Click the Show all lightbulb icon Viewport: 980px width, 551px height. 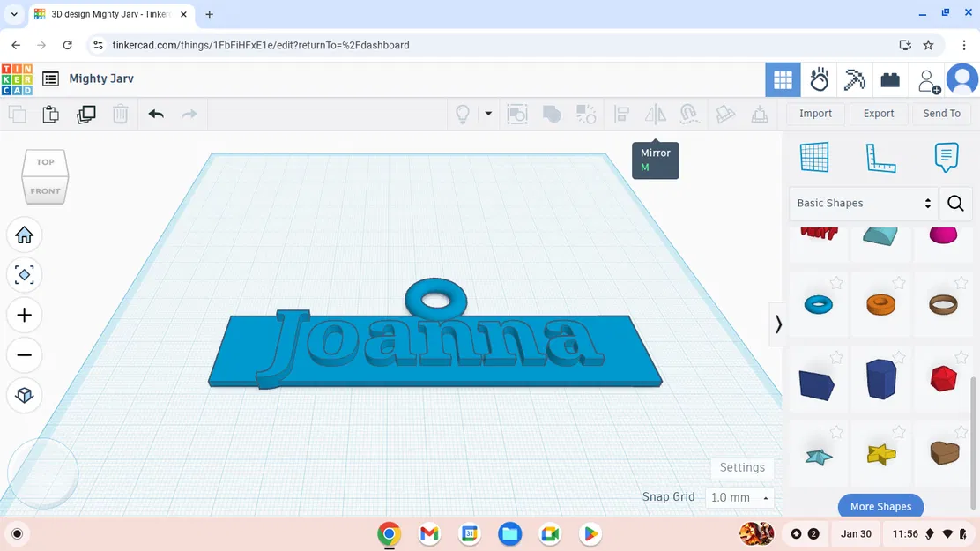click(463, 114)
